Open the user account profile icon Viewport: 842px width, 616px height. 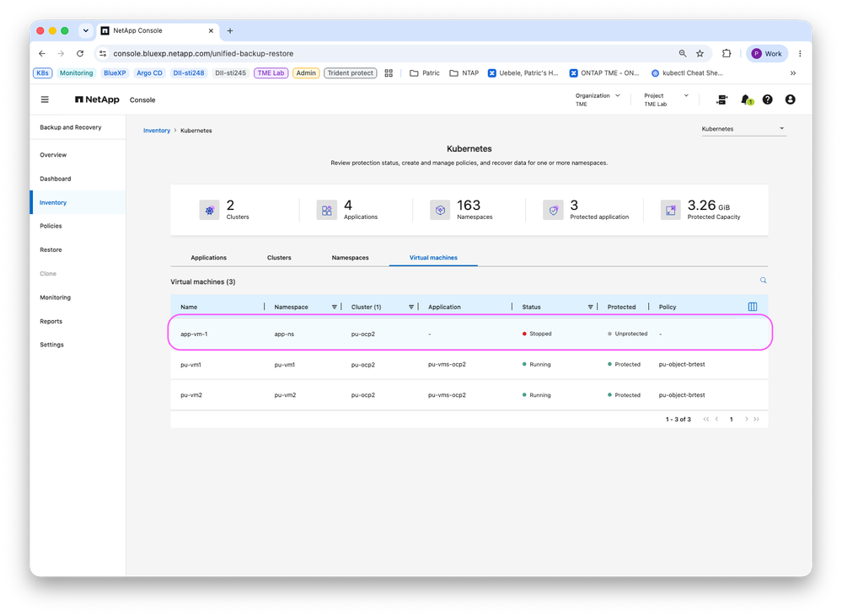tap(790, 99)
